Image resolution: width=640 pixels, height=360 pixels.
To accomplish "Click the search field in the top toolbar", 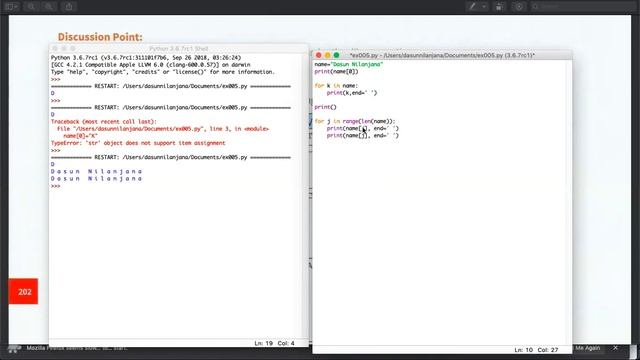I will [x=583, y=7].
